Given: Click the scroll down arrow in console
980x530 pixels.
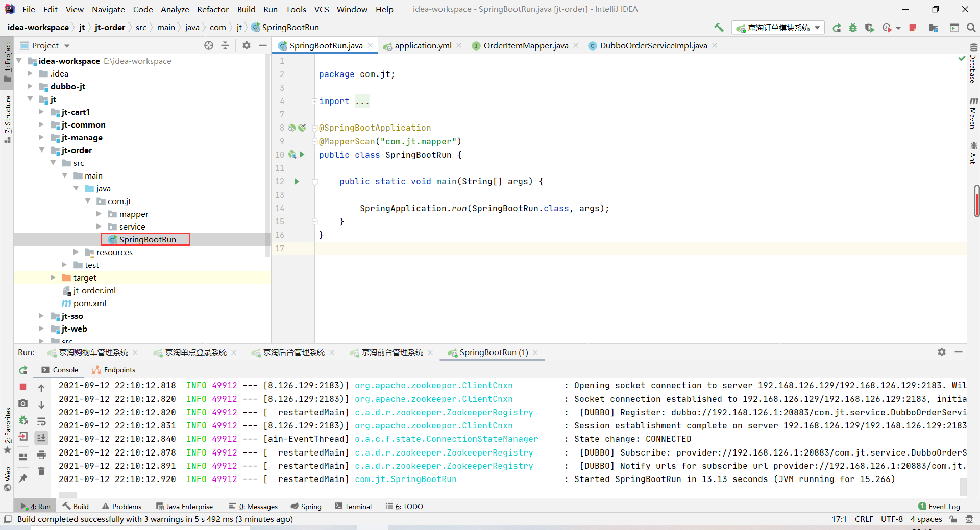Looking at the screenshot, I should pyautogui.click(x=41, y=405).
